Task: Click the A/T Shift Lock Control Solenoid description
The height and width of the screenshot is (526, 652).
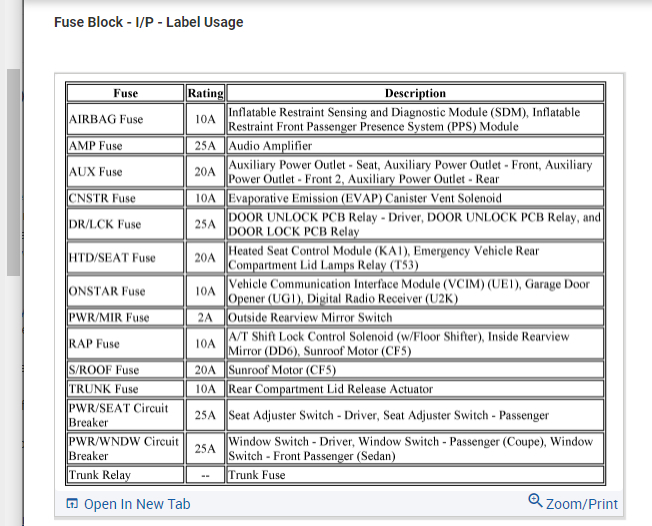Action: (415, 343)
